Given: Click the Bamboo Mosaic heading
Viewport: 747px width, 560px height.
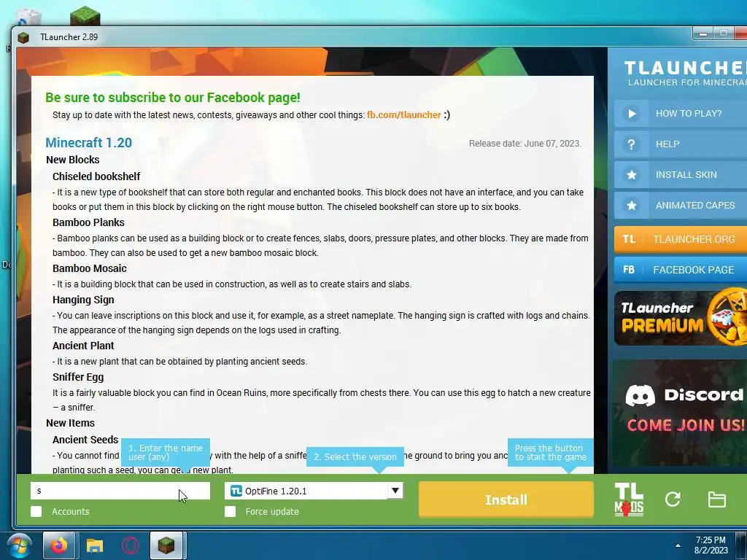Looking at the screenshot, I should (x=90, y=268).
